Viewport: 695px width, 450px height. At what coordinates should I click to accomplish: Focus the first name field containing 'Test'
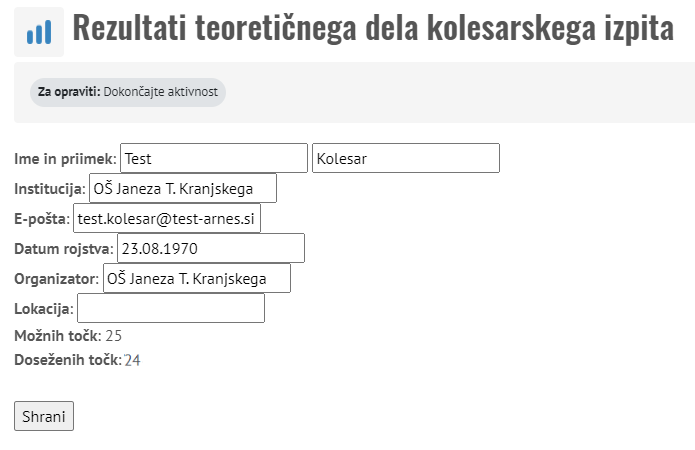click(214, 158)
